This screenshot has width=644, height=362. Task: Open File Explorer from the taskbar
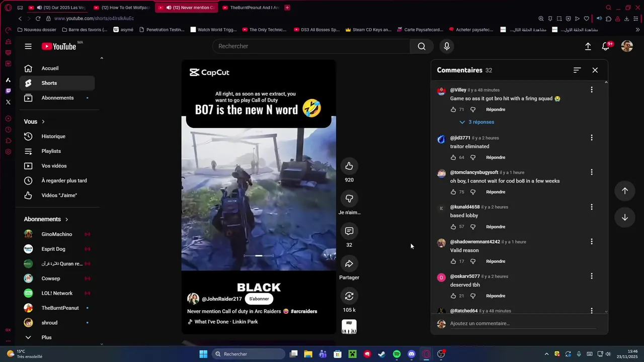point(308,354)
